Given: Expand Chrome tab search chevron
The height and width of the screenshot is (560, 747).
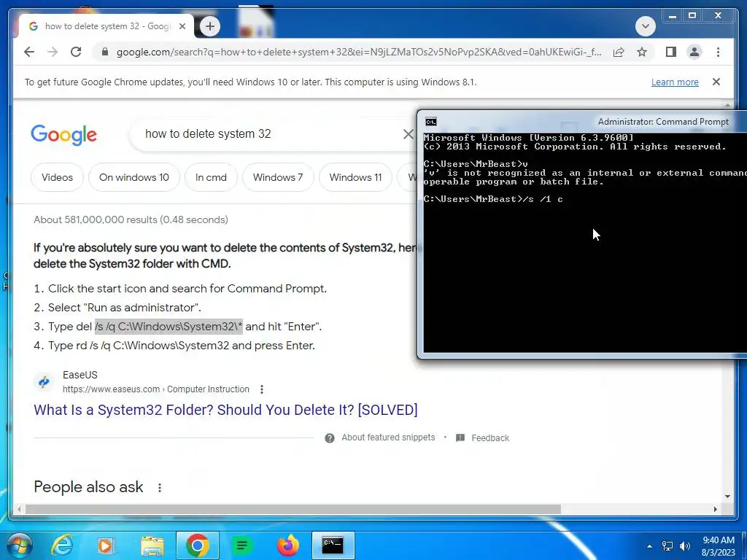Looking at the screenshot, I should tap(646, 26).
